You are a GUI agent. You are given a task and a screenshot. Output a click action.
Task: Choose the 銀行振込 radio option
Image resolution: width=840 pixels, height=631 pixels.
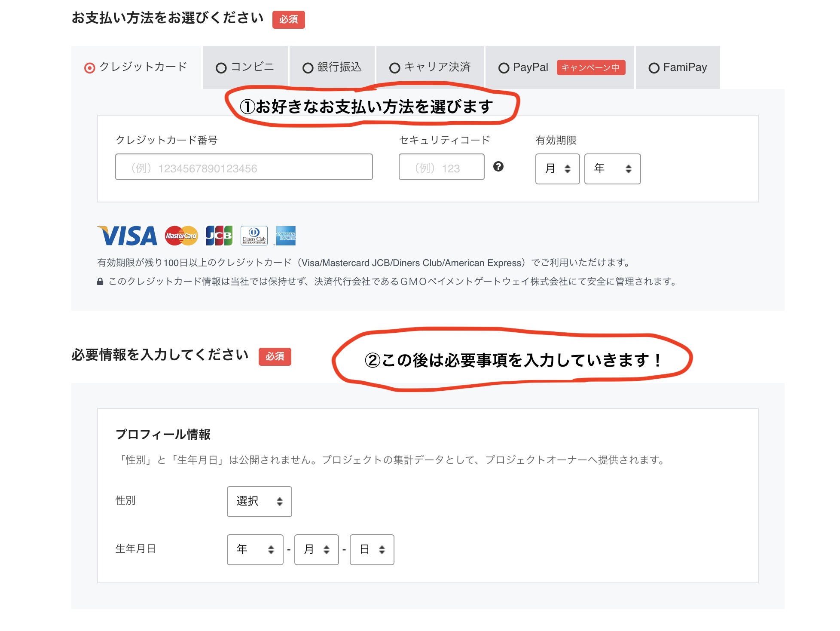(308, 68)
